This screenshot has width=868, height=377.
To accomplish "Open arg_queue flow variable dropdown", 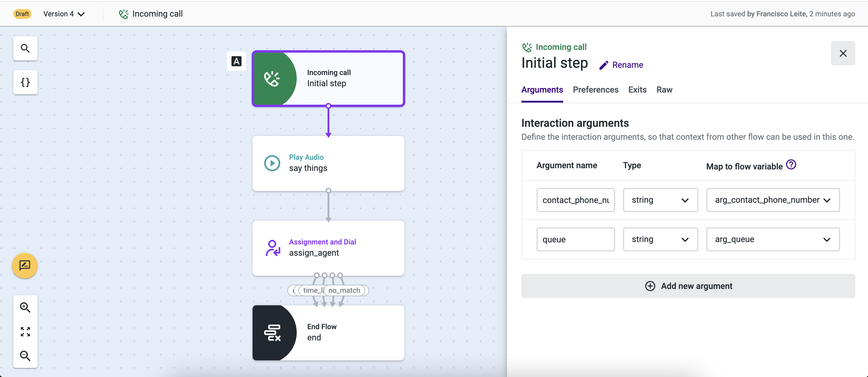I will pos(773,239).
